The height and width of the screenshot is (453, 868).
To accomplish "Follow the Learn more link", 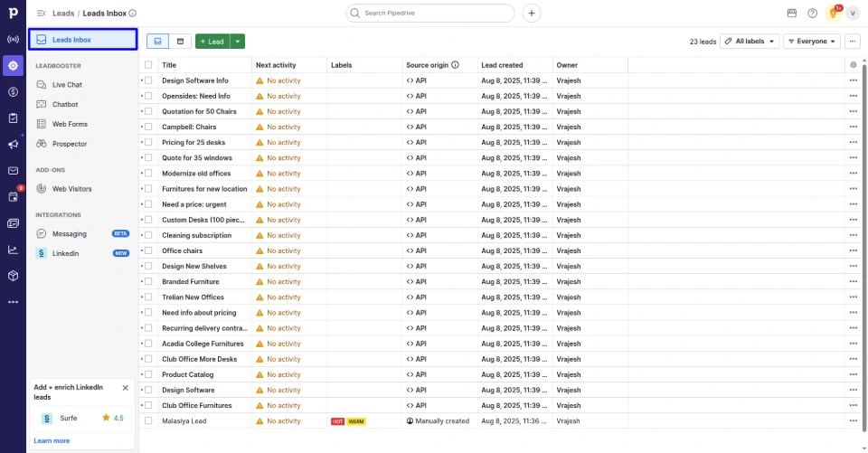I will [x=52, y=440].
